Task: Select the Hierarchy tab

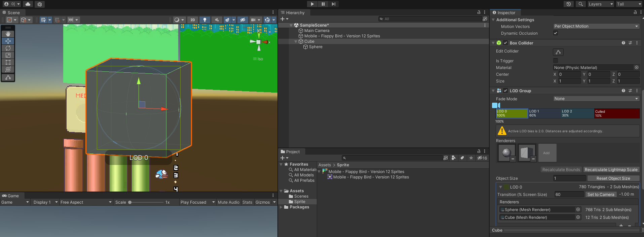Action: tap(293, 12)
